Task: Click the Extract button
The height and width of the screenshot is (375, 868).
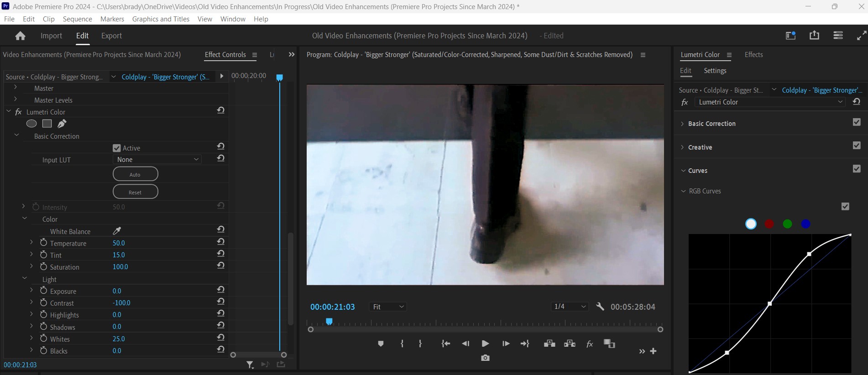Action: tap(570, 344)
